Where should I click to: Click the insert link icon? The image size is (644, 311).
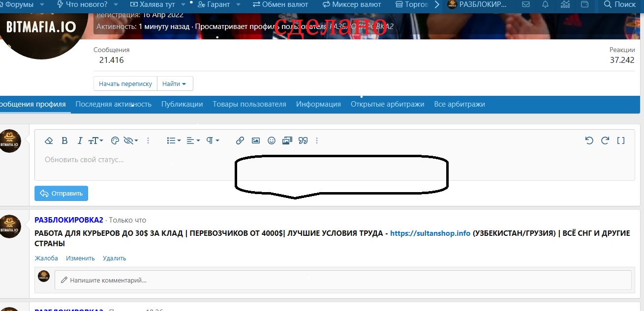(x=240, y=141)
